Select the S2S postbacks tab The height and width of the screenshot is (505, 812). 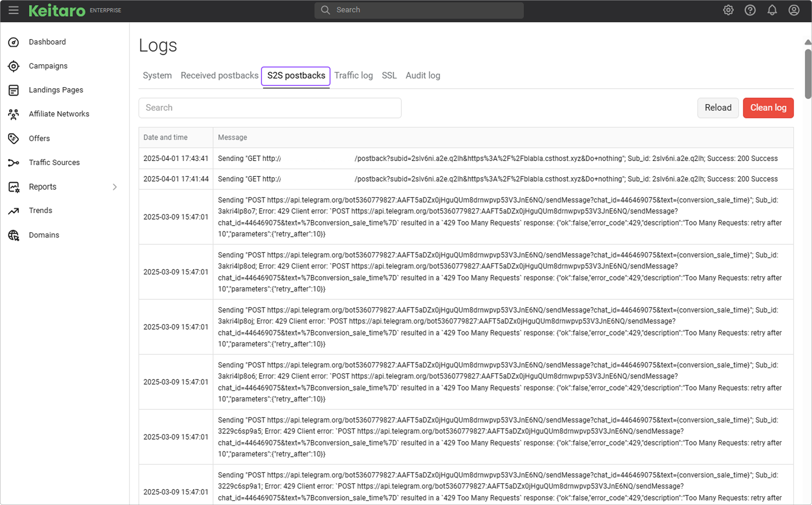[296, 76]
